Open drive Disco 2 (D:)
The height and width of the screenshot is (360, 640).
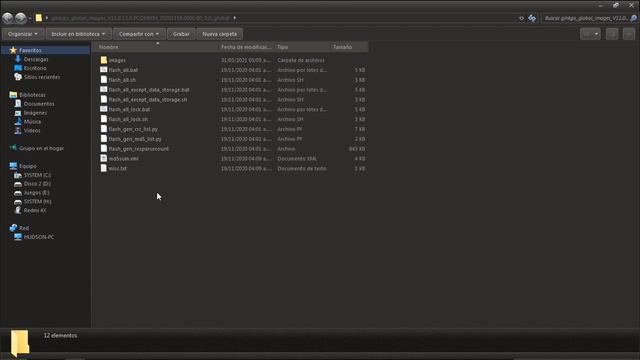[37, 184]
